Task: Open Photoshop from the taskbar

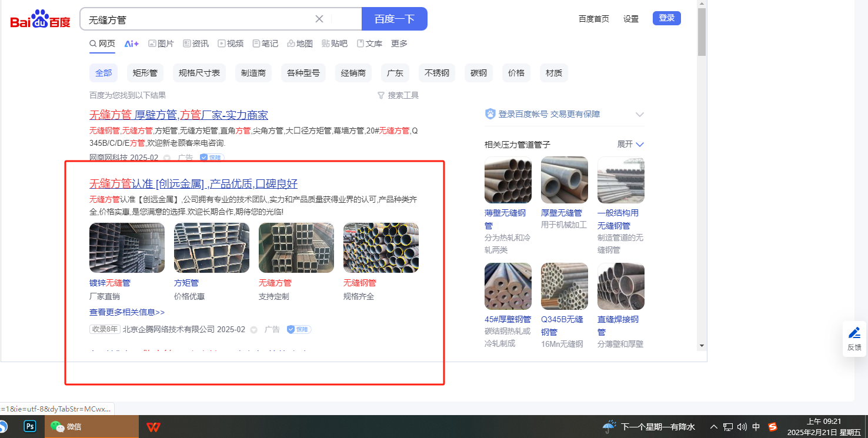Action: pyautogui.click(x=30, y=426)
